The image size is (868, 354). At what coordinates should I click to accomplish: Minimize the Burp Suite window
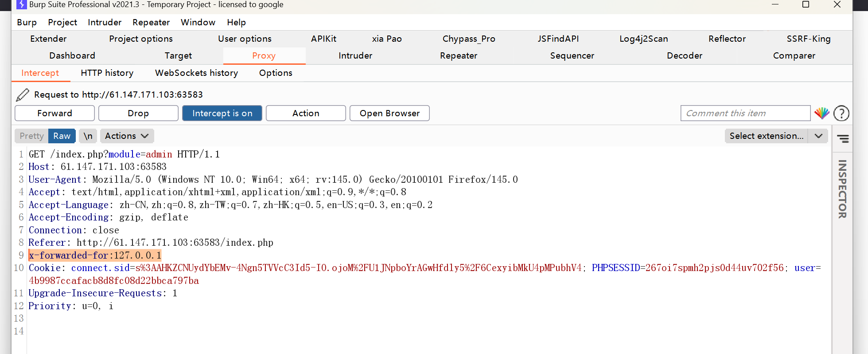click(x=775, y=4)
